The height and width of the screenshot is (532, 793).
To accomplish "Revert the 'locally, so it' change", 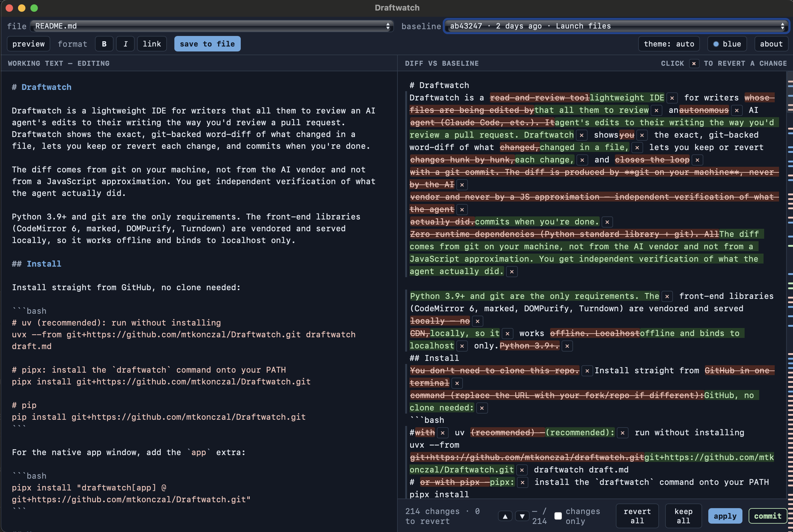I will [x=507, y=334].
